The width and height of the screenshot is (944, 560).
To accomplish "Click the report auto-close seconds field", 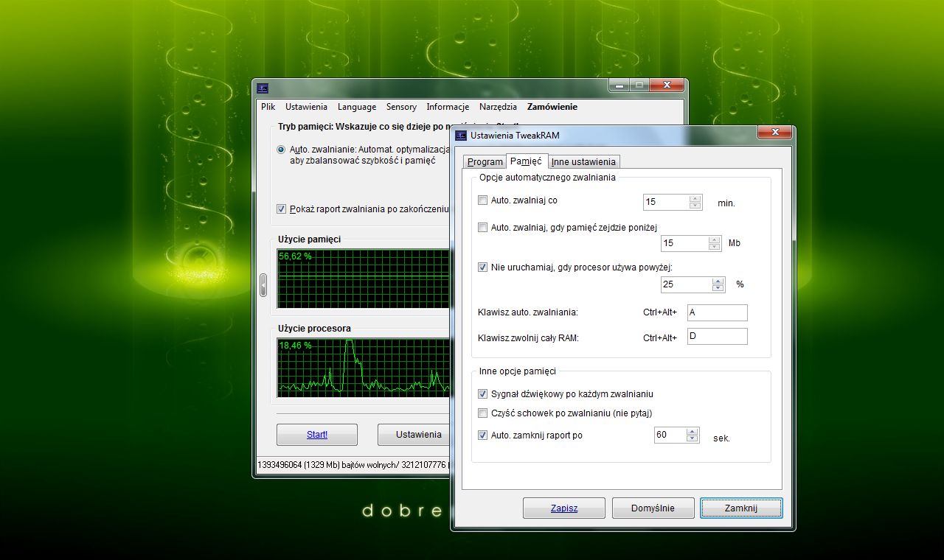I will click(670, 435).
